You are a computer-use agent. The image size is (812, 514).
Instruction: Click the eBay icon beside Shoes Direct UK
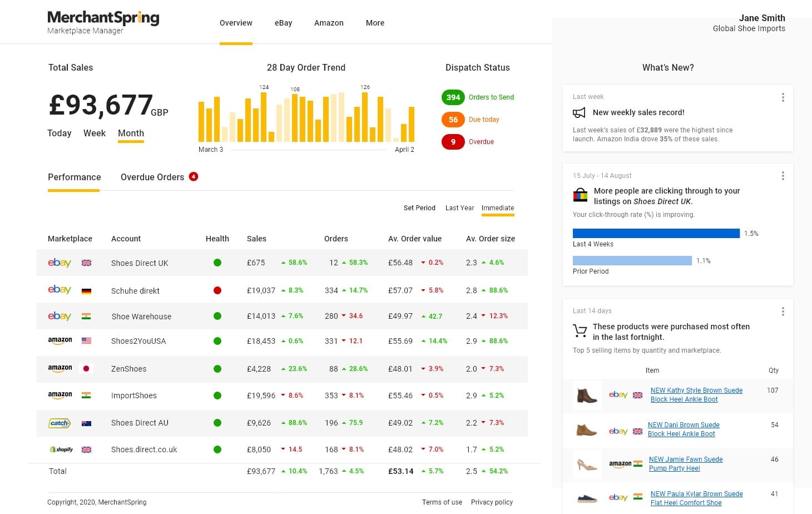tap(59, 263)
